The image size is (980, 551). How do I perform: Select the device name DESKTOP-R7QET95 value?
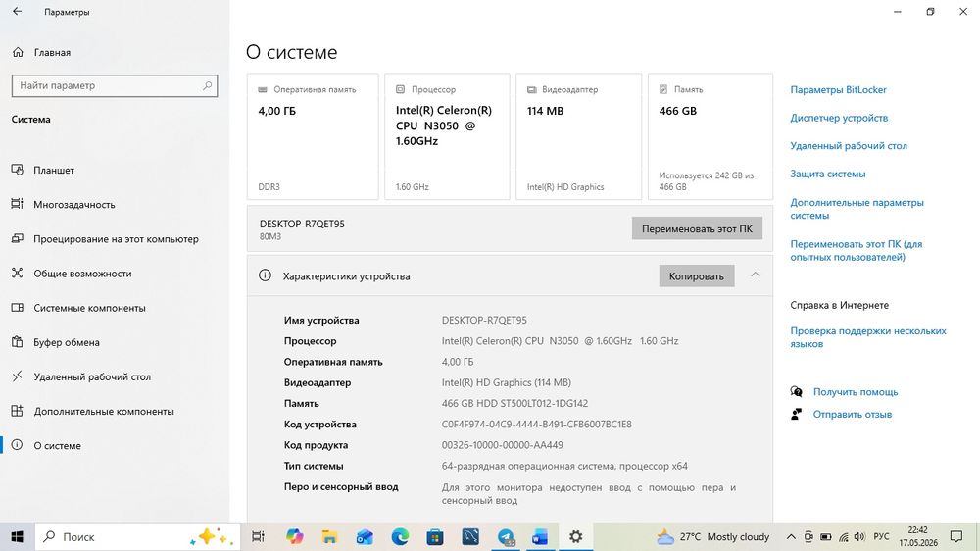pyautogui.click(x=484, y=321)
